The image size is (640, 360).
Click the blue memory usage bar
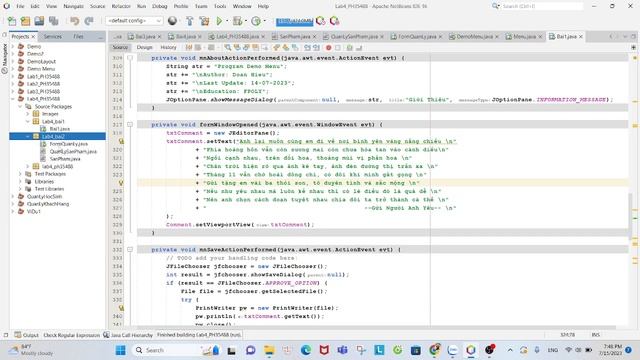[294, 21]
